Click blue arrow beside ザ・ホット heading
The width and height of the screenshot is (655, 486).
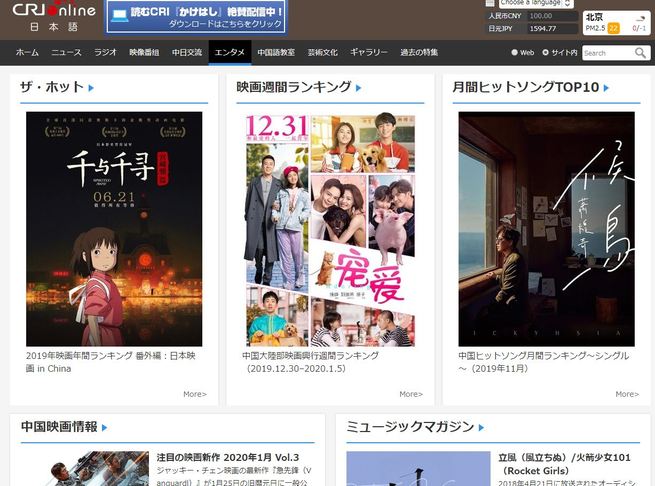(91, 88)
